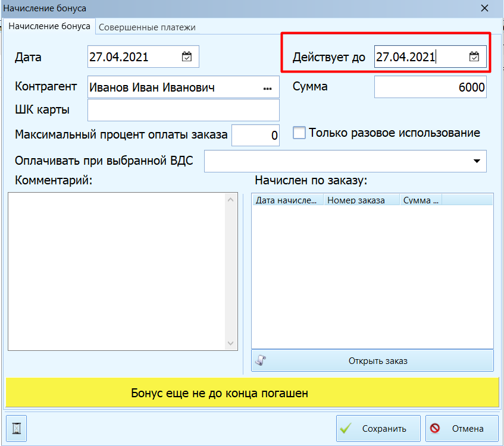504x446 pixels.
Task: Save the bonus with Сохранить button
Action: 378,429
